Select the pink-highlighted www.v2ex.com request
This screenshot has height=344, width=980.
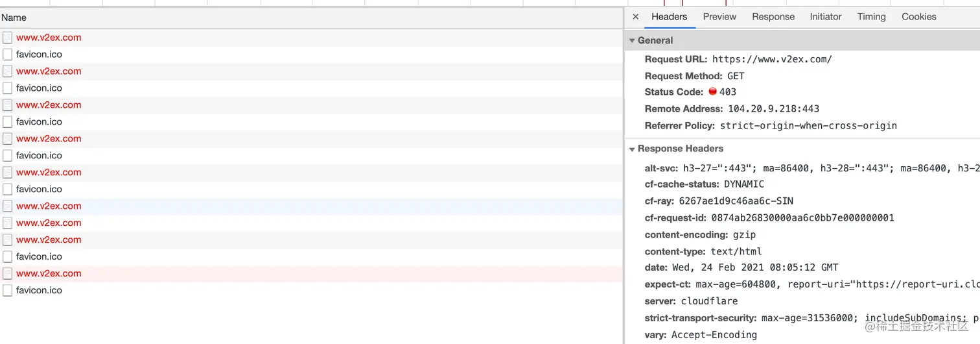click(x=49, y=274)
